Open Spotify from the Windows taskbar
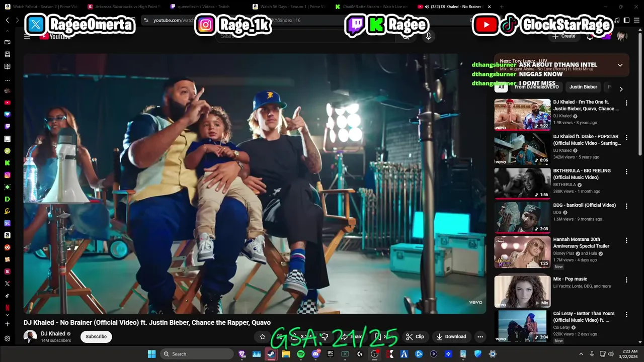The height and width of the screenshot is (362, 644). (301, 354)
